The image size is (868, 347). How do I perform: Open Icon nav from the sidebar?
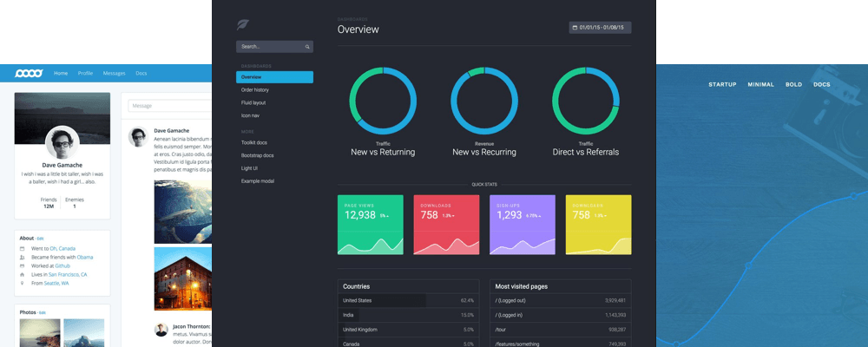(x=251, y=115)
